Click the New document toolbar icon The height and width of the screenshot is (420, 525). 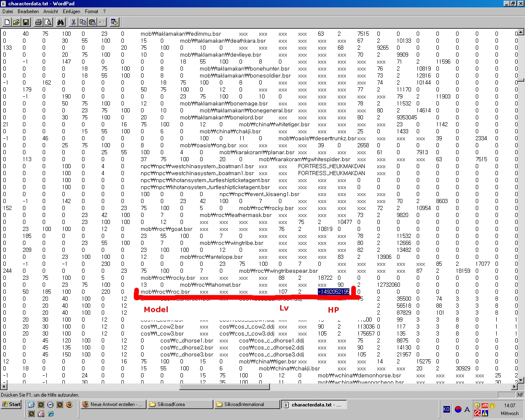7,22
